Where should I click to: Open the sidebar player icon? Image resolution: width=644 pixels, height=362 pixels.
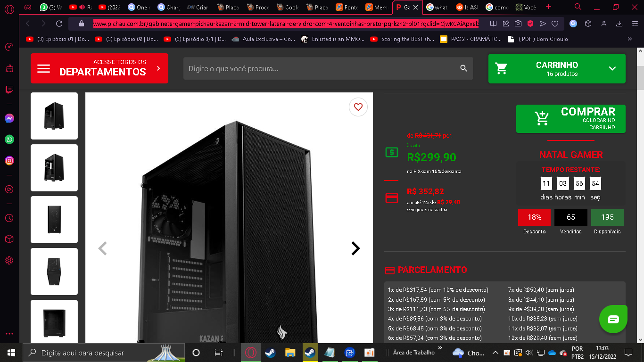9,189
